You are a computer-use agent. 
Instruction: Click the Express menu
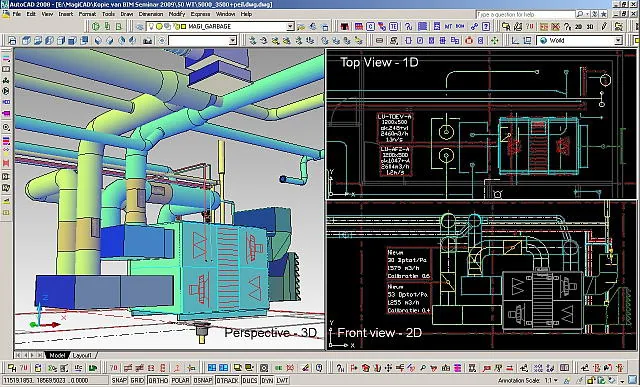pyautogui.click(x=200, y=14)
